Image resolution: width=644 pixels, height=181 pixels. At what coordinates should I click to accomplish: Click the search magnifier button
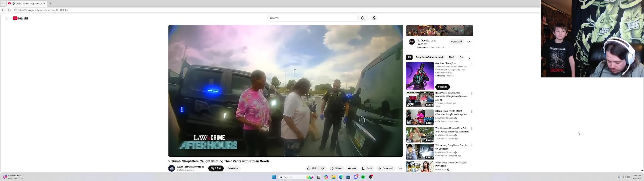(363, 18)
